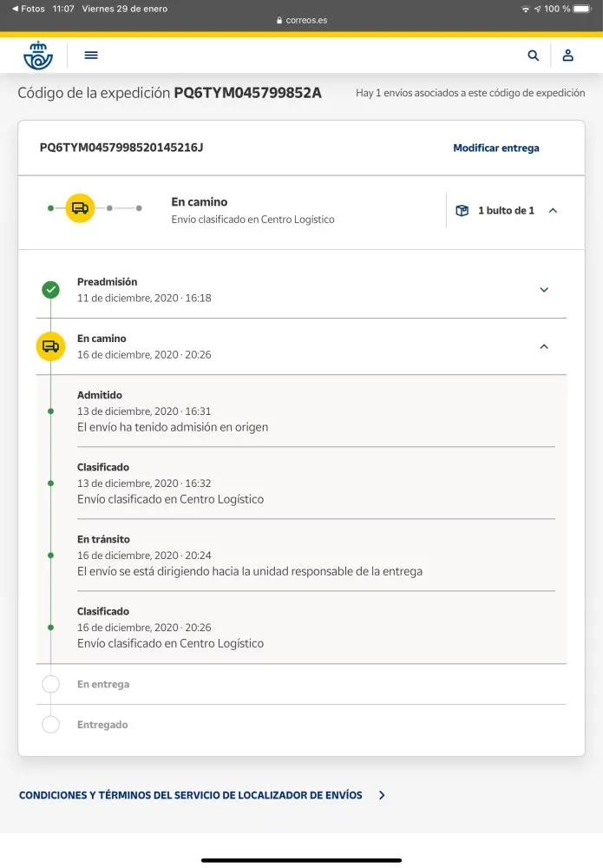Click the En camino truck timeline icon
This screenshot has width=603, height=868.
[x=50, y=346]
